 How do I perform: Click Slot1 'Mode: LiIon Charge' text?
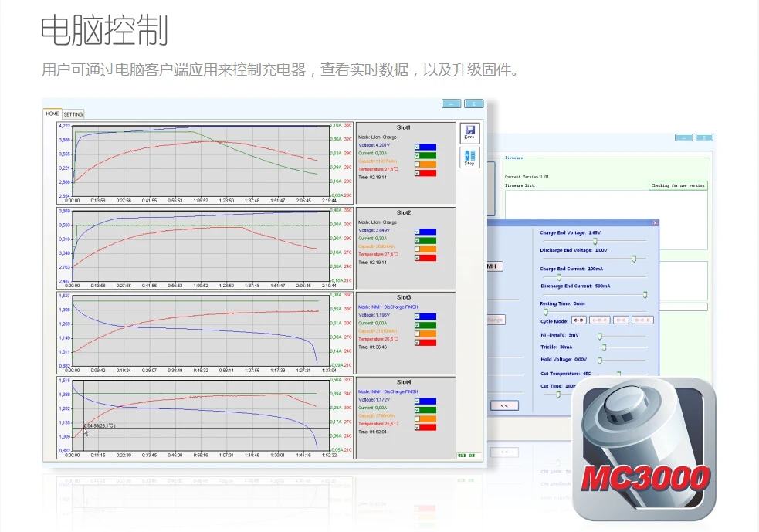pos(378,137)
